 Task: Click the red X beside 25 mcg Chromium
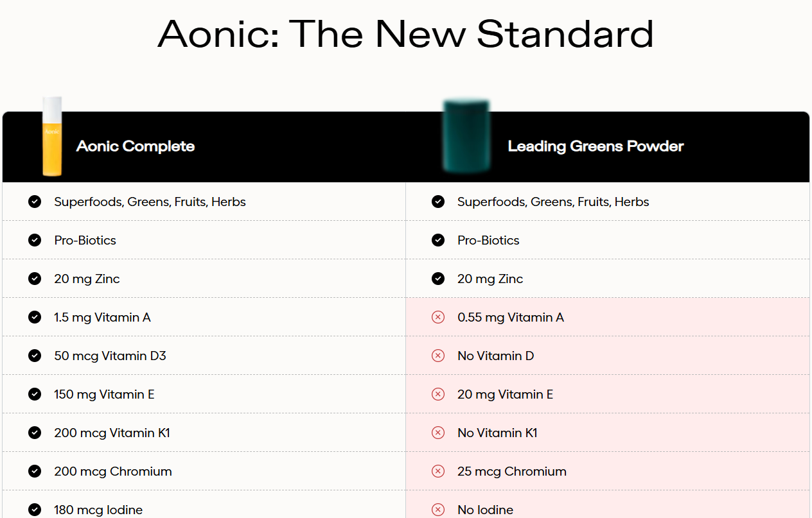[438, 471]
